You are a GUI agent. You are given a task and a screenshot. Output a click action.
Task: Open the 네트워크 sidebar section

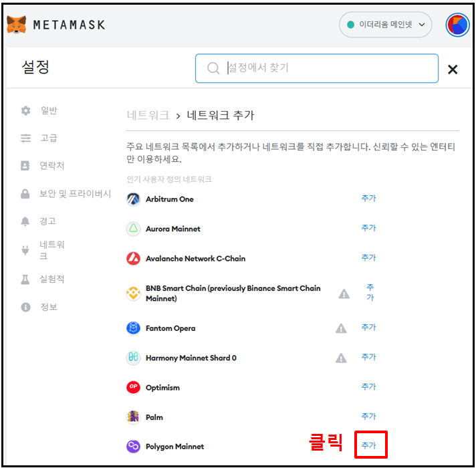pos(52,250)
